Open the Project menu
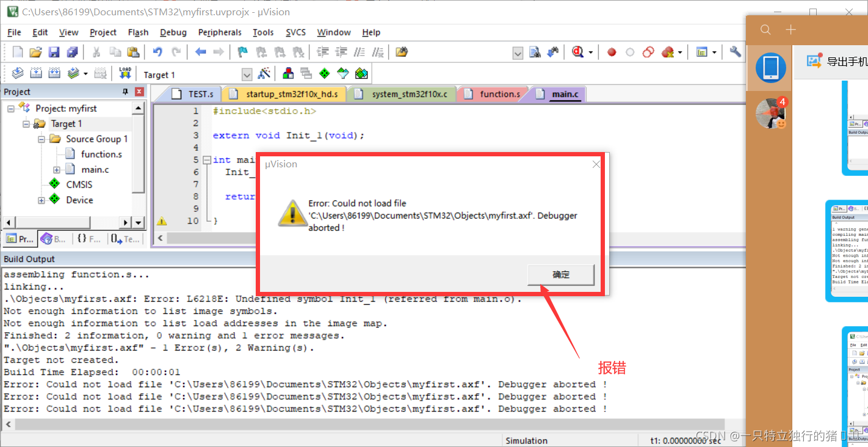 pyautogui.click(x=103, y=32)
